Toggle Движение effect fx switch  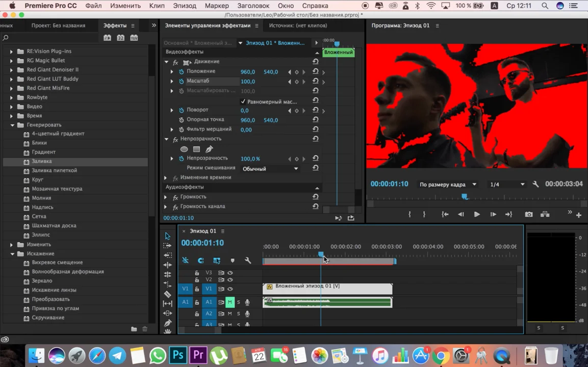coord(175,62)
